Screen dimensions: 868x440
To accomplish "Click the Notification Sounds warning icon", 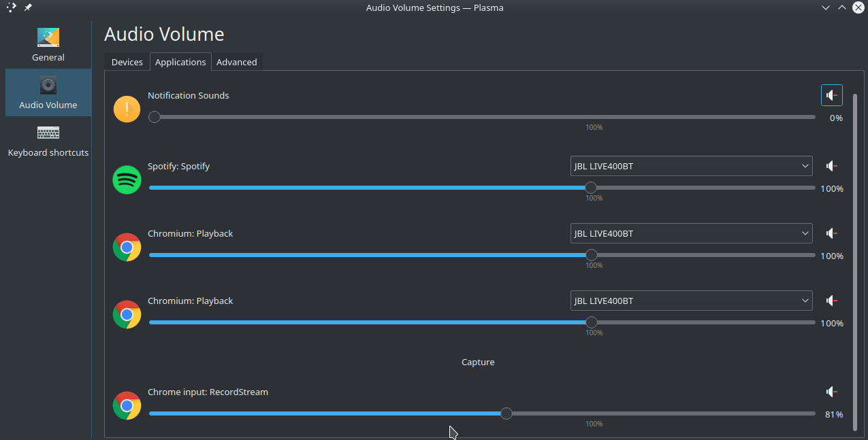I will (x=127, y=109).
